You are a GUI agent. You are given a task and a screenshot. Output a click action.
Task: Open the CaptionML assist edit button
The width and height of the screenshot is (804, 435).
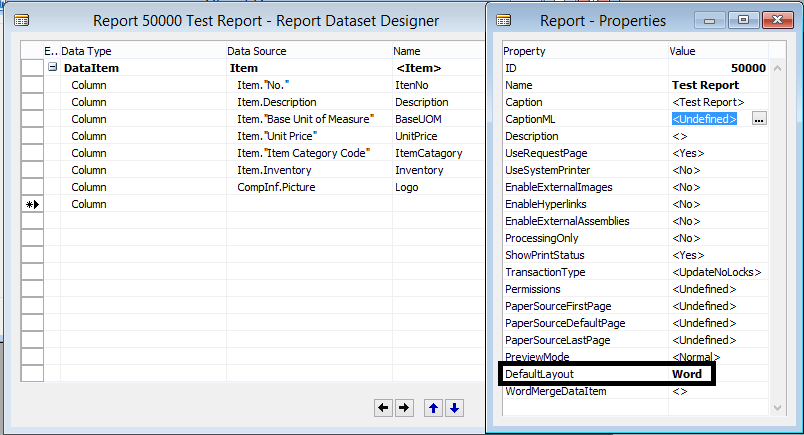[x=759, y=119]
